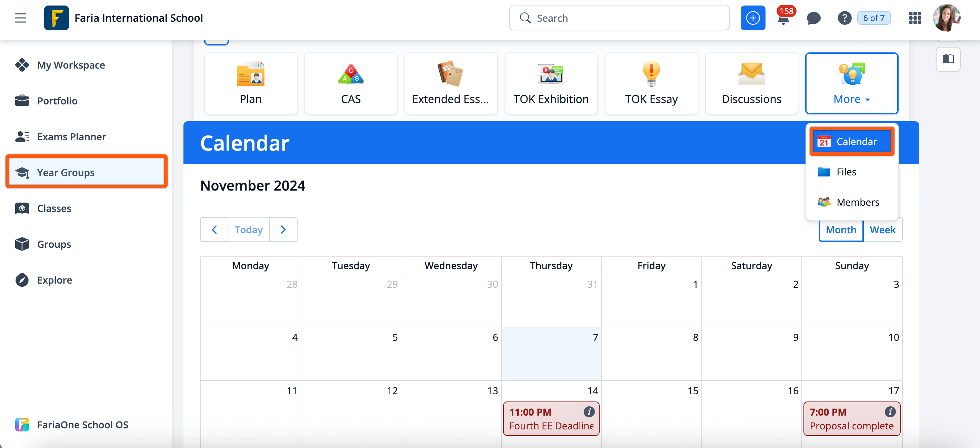
Task: Go to next month arrow
Action: [283, 230]
